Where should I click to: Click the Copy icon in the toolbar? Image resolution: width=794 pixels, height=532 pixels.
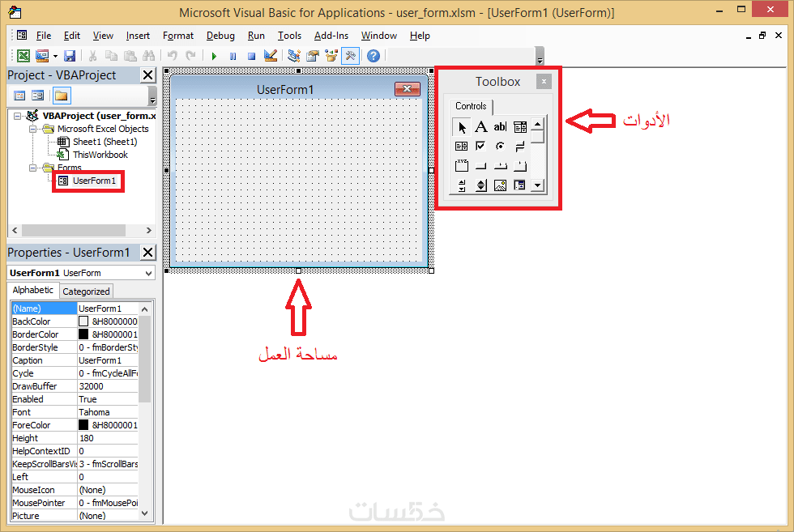pos(112,56)
